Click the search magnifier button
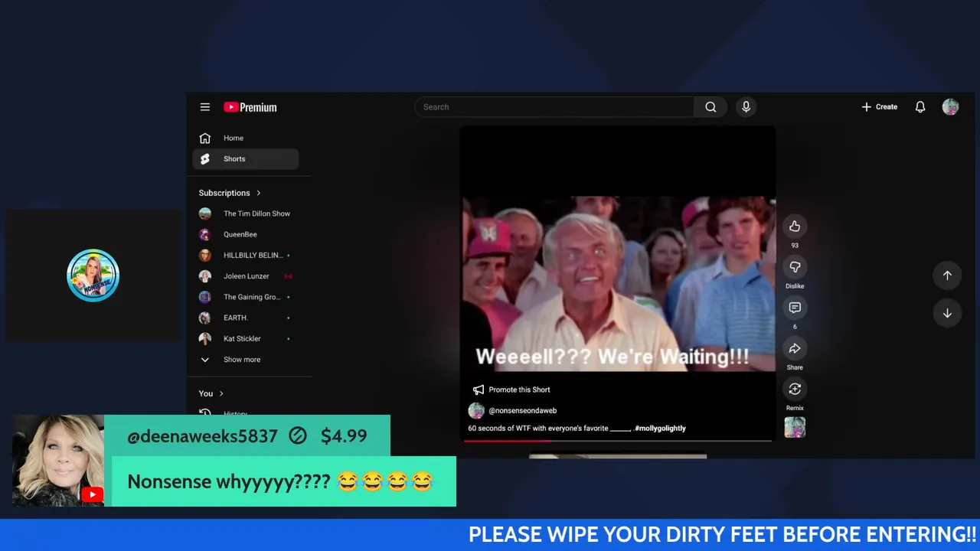The height and width of the screenshot is (551, 980). pos(710,107)
